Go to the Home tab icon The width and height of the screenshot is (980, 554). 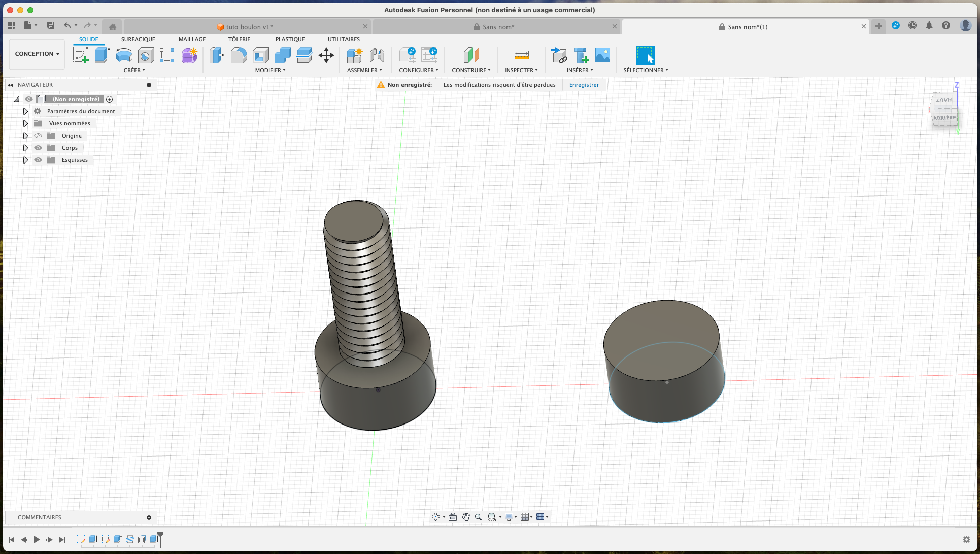[113, 27]
